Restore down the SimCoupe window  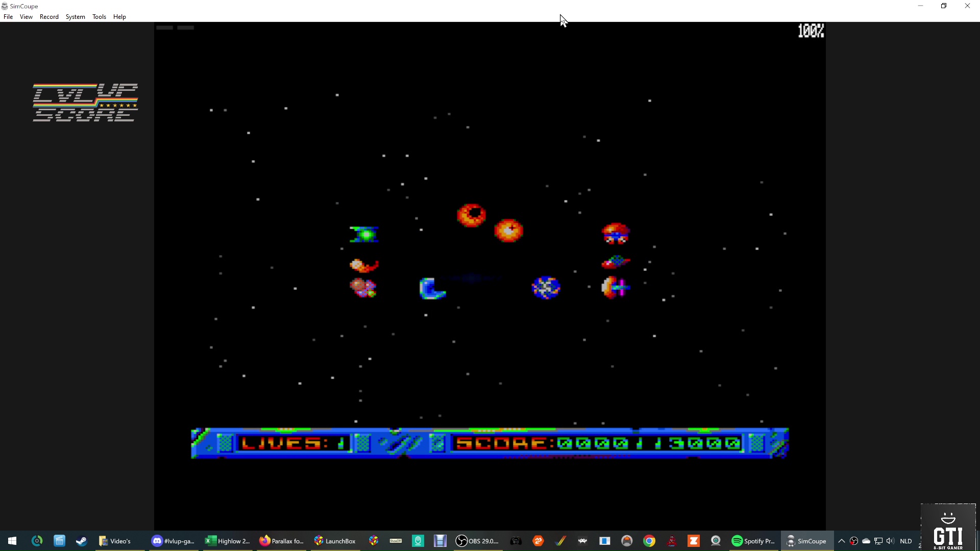tap(944, 6)
